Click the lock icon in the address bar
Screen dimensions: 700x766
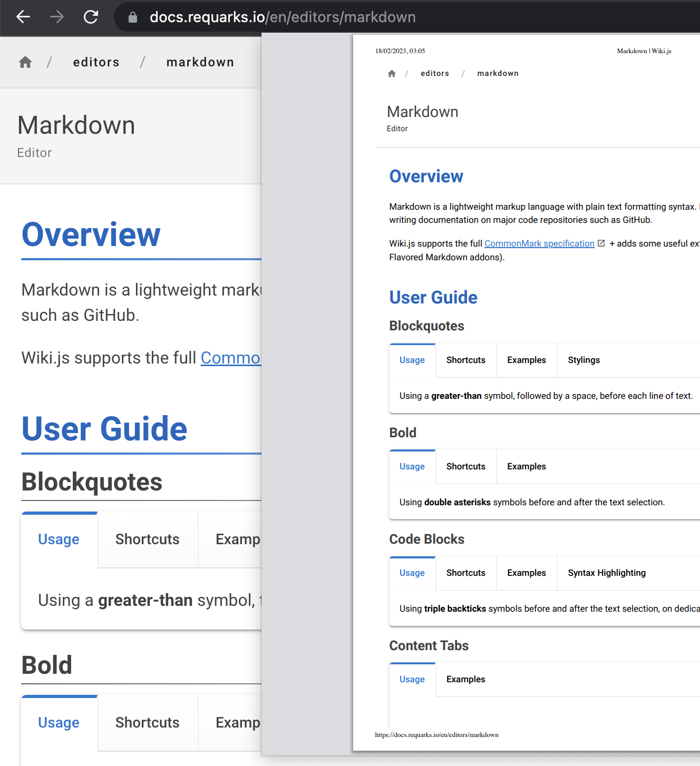[133, 17]
